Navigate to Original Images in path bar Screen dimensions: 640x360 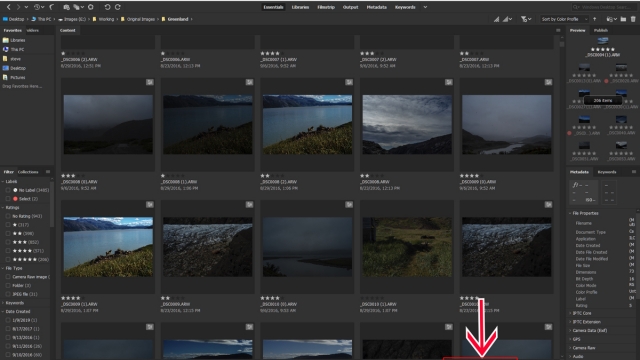pos(140,19)
